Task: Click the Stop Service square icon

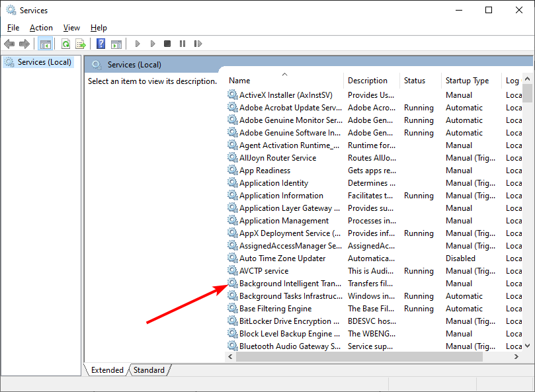Action: click(x=167, y=44)
